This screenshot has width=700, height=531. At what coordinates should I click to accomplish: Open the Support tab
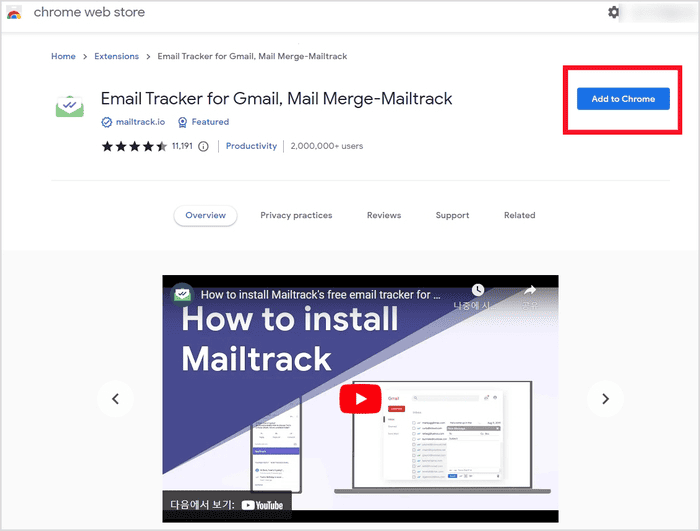pos(452,215)
